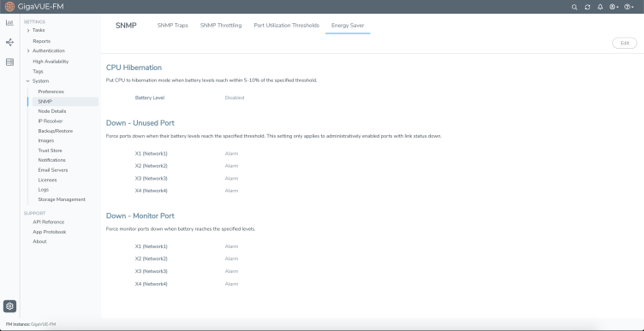Screen dimensions: 644x331
Task: Open Logs under System
Action: [x=43, y=190]
